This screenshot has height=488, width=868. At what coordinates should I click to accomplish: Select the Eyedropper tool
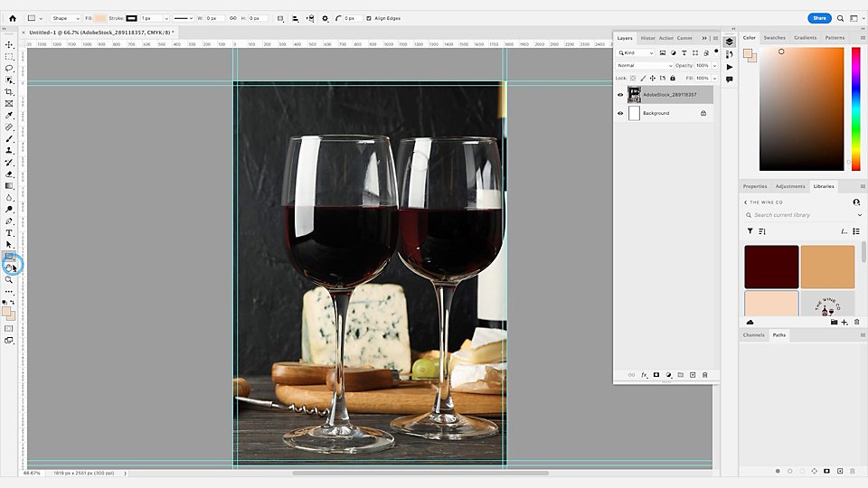point(9,115)
